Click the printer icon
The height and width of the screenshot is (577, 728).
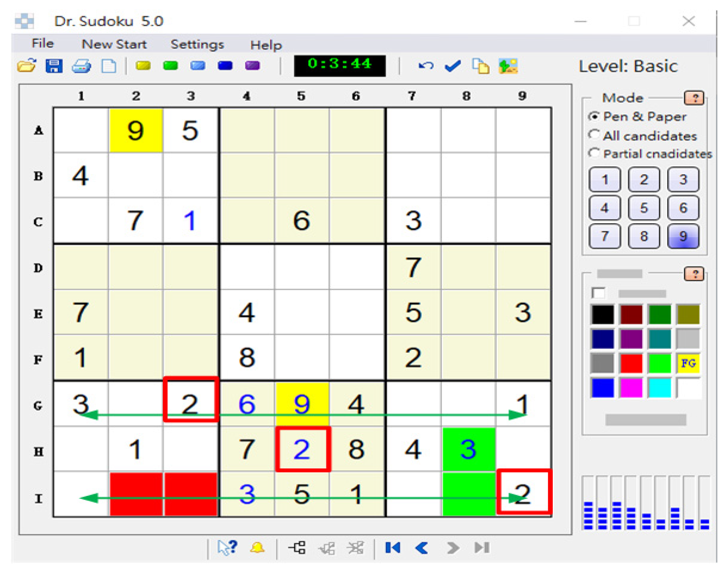(81, 66)
